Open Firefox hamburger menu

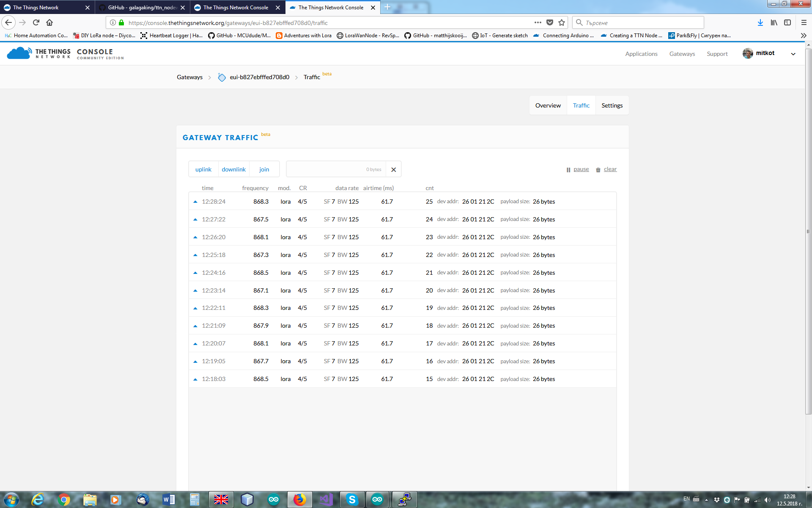(804, 22)
